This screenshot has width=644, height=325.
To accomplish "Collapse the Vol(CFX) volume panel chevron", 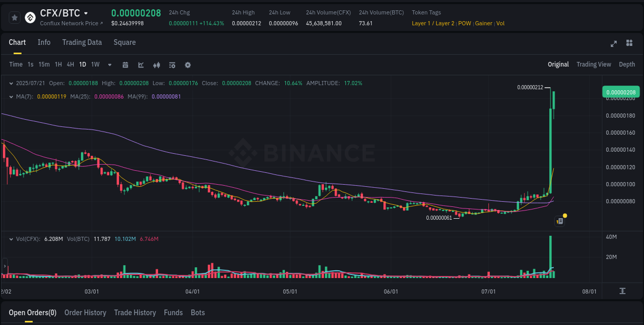I will coord(11,239).
